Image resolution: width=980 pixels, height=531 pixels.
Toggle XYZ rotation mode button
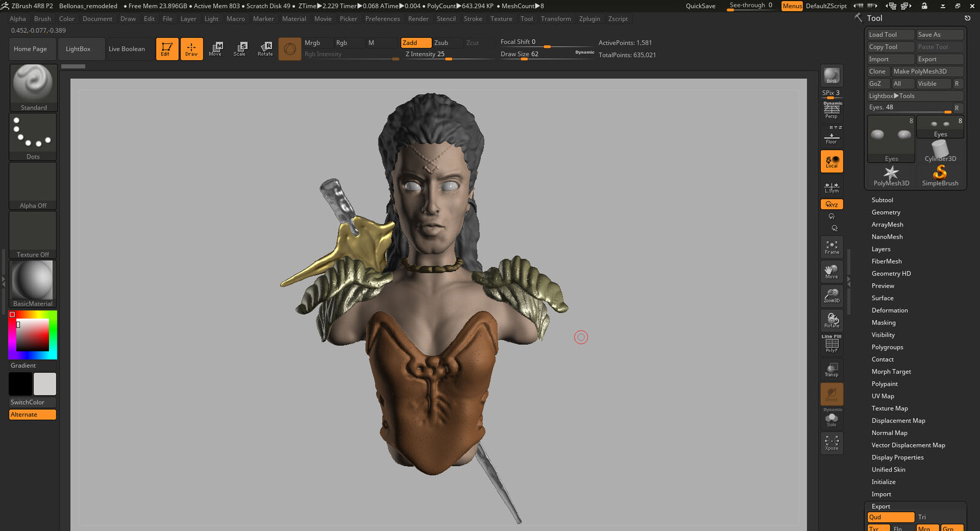click(x=832, y=205)
